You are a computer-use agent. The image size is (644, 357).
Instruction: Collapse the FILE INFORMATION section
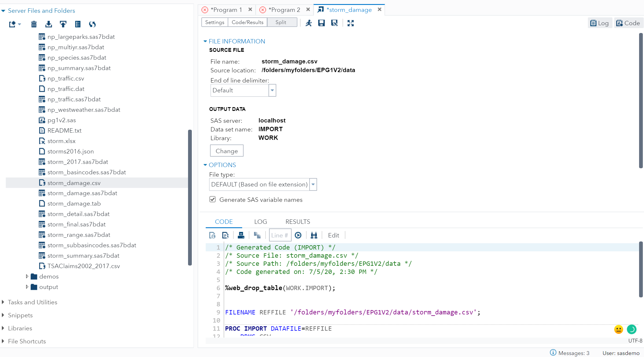coord(205,41)
